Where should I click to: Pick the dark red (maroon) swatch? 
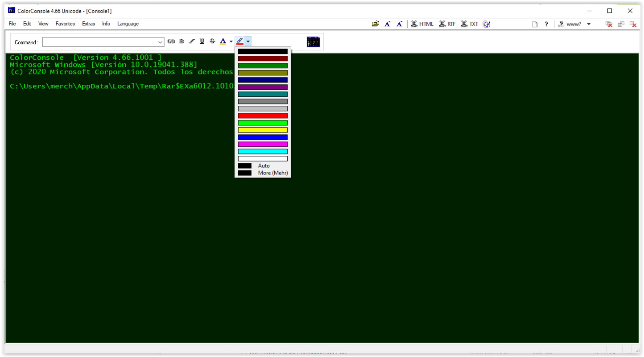pyautogui.click(x=263, y=58)
